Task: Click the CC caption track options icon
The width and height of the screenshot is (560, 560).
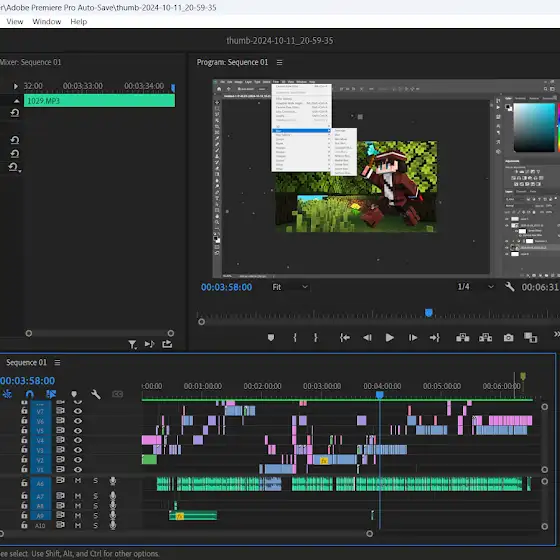Action: point(118,394)
